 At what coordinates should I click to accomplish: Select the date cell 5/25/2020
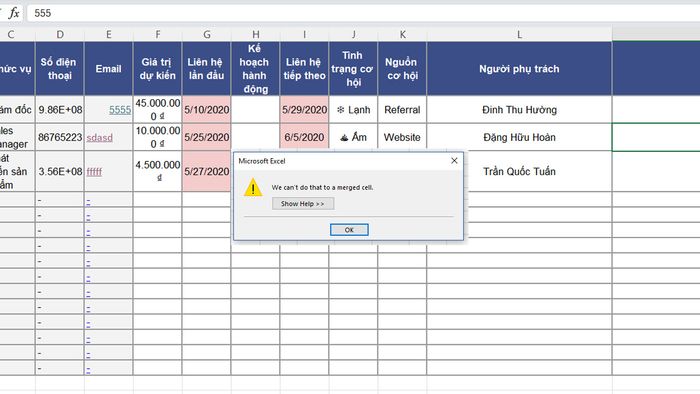pyautogui.click(x=207, y=137)
